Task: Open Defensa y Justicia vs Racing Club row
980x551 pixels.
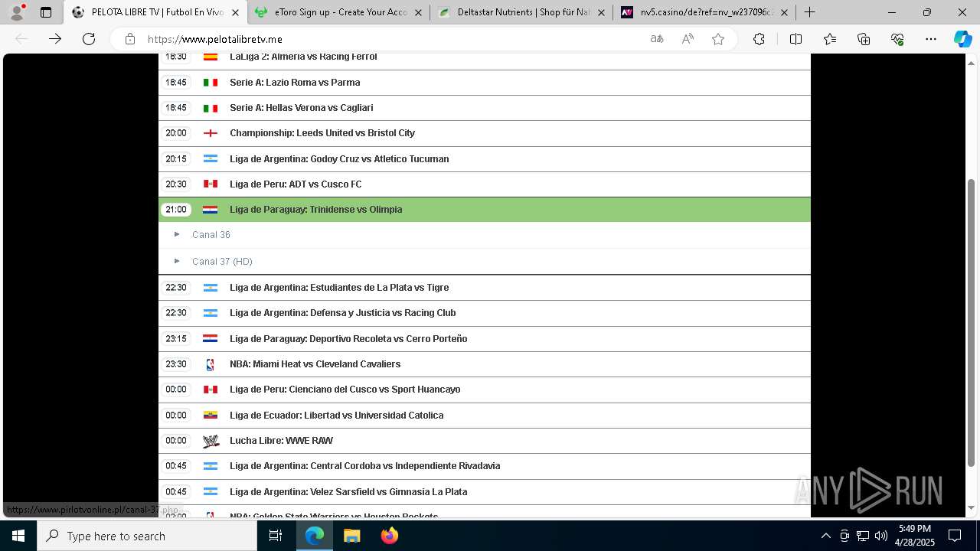Action: click(x=485, y=313)
